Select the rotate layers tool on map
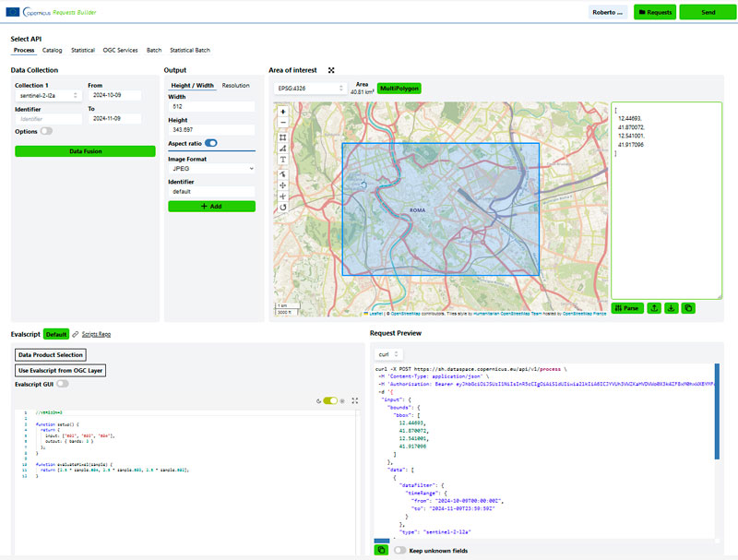Screen dimensions: 738x560 pyautogui.click(x=283, y=207)
